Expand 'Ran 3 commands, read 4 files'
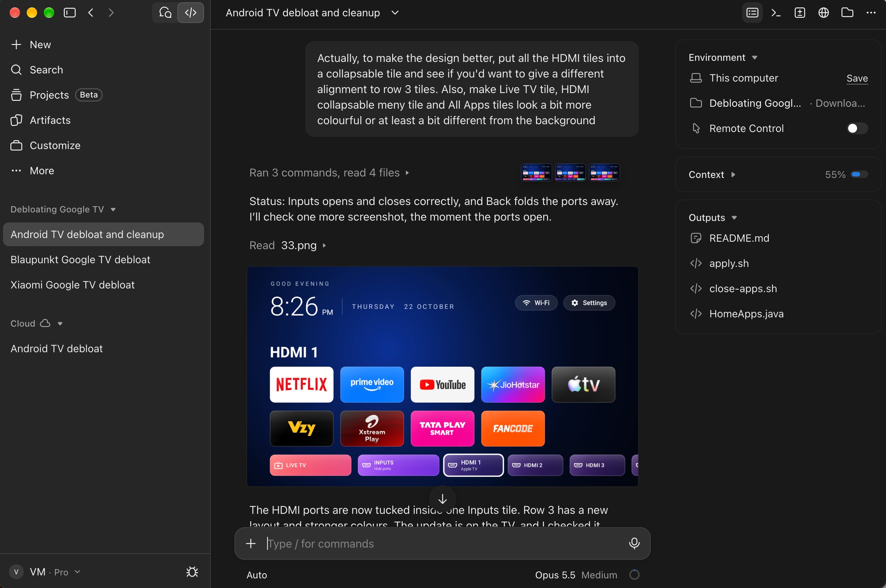Image resolution: width=886 pixels, height=588 pixels. point(329,172)
